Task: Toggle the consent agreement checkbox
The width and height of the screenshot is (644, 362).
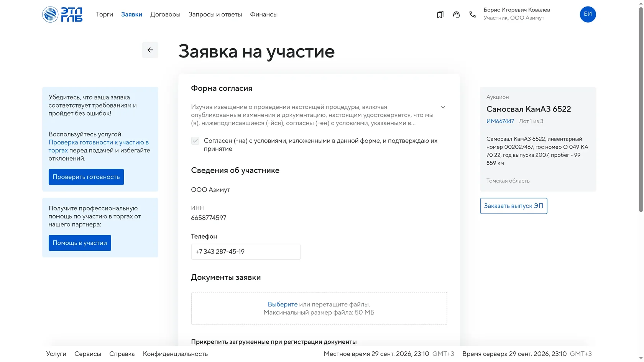Action: point(195,141)
